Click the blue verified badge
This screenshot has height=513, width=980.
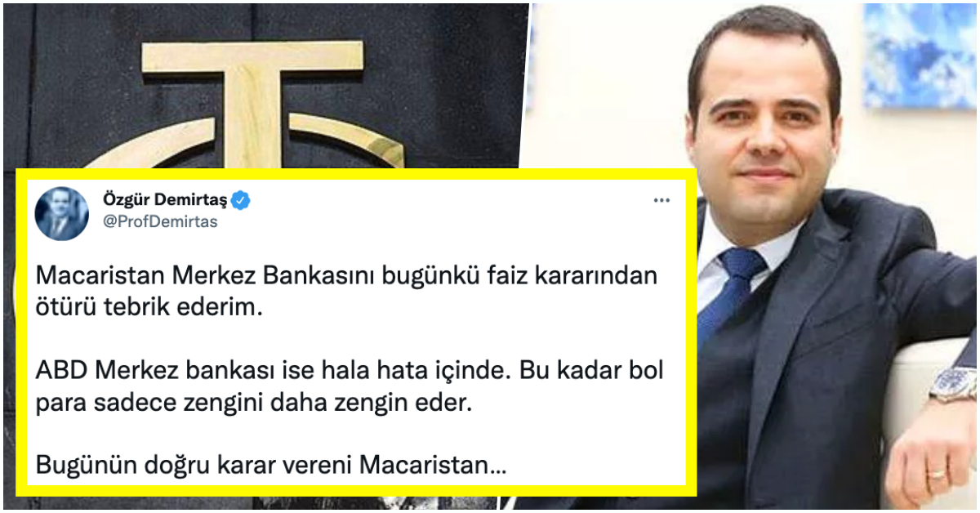click(x=243, y=200)
